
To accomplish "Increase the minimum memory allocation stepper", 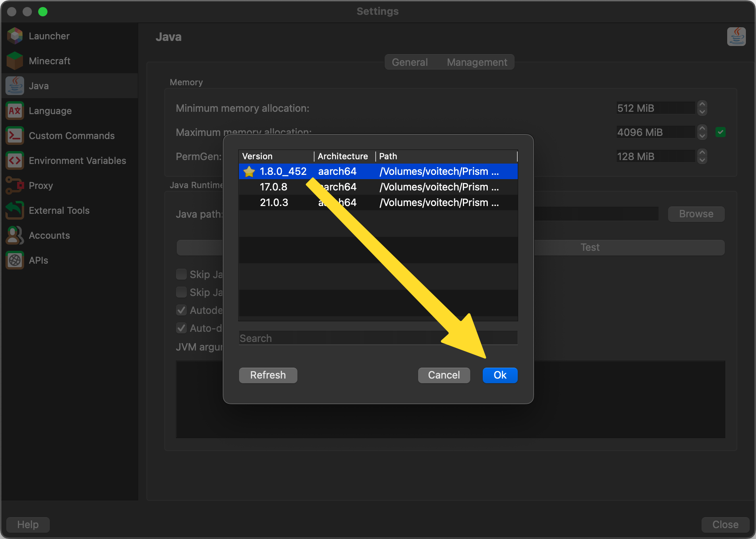I will tap(702, 104).
